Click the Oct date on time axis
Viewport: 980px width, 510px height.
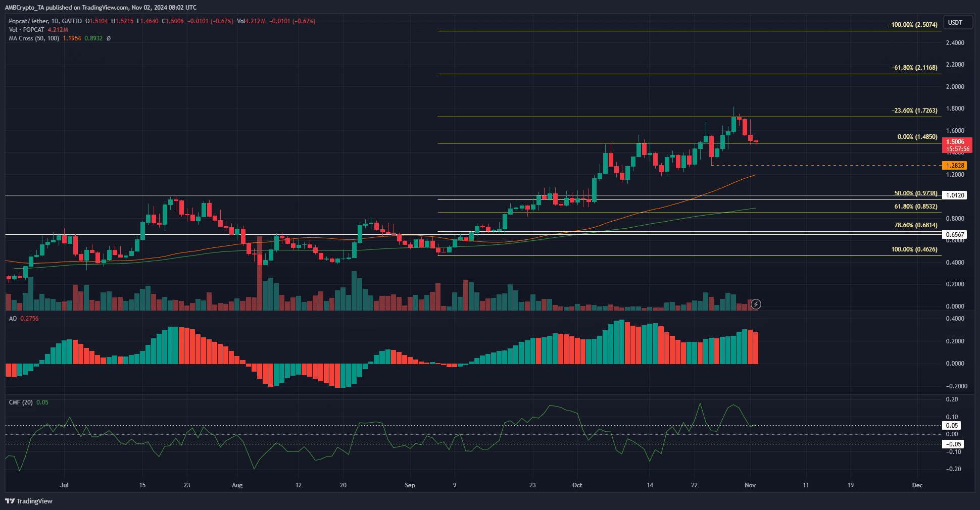577,485
